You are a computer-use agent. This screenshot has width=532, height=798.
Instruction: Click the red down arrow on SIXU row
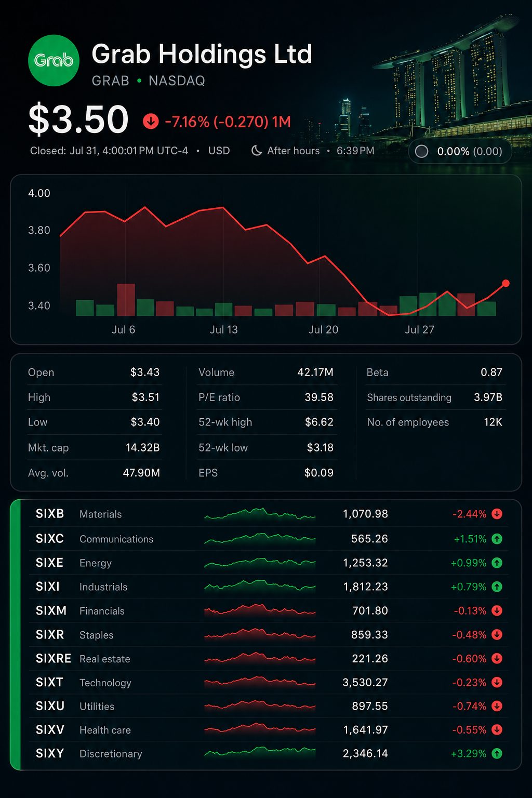click(x=497, y=706)
